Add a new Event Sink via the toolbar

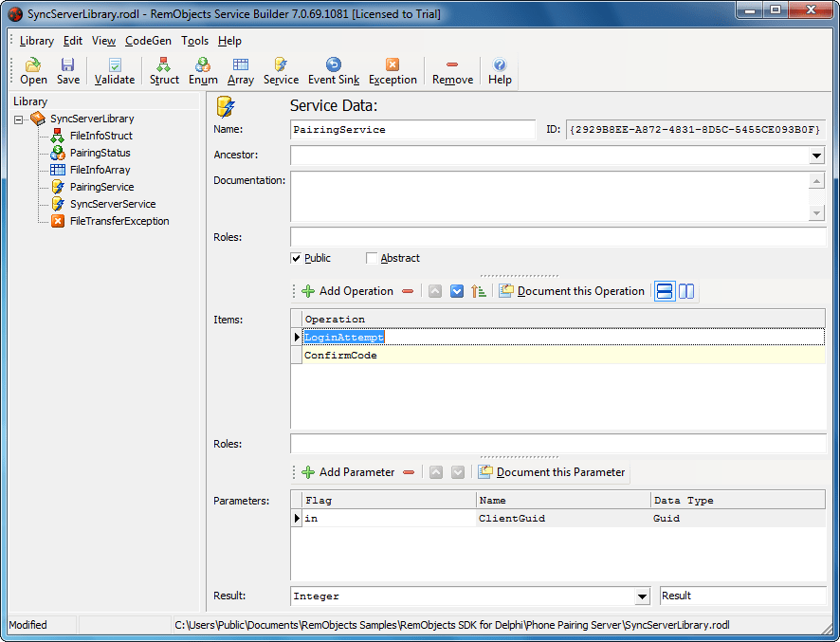tap(333, 71)
